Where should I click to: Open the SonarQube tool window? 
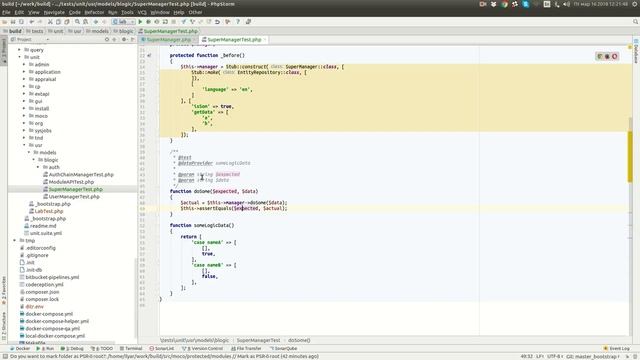point(283,349)
